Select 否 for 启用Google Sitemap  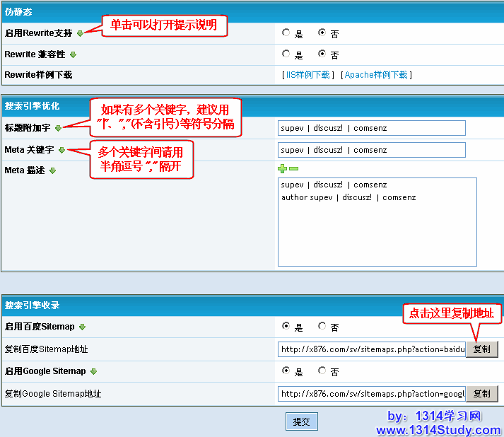322,371
